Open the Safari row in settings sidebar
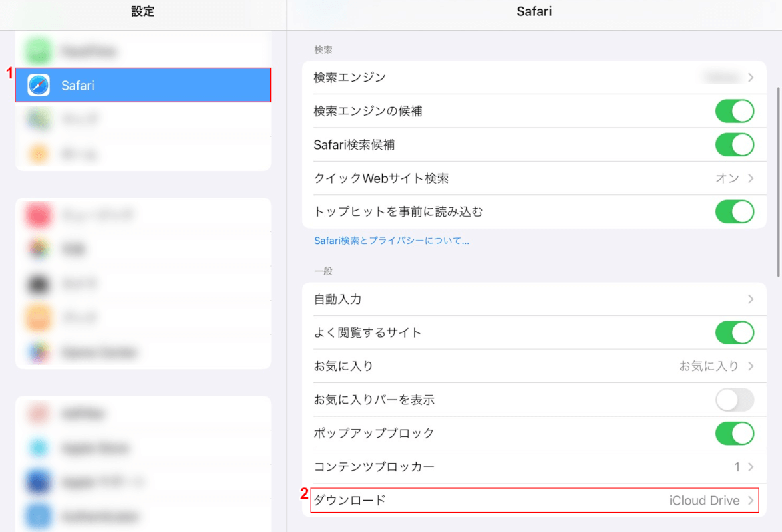Viewport: 782px width, 532px height. pos(143,85)
